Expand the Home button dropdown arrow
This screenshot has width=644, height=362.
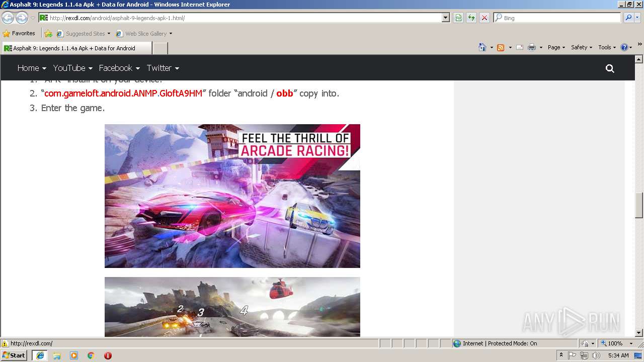[492, 47]
